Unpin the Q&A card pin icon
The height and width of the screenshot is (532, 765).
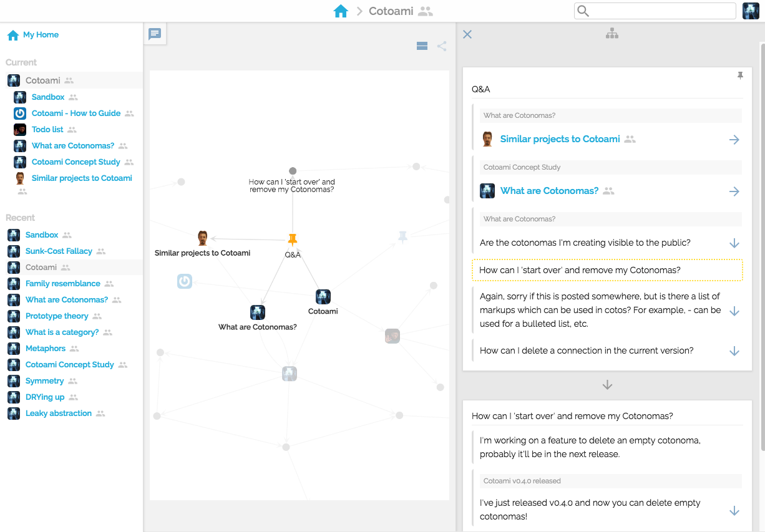click(x=740, y=75)
